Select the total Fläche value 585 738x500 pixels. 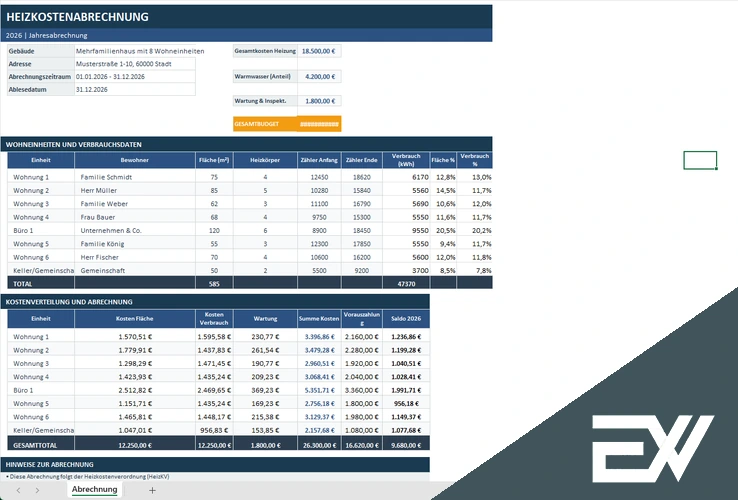214,283
